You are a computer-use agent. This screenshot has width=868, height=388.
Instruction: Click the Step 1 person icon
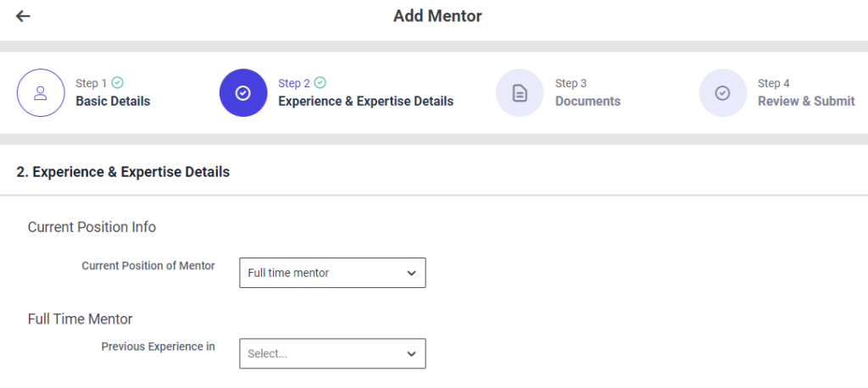point(41,92)
